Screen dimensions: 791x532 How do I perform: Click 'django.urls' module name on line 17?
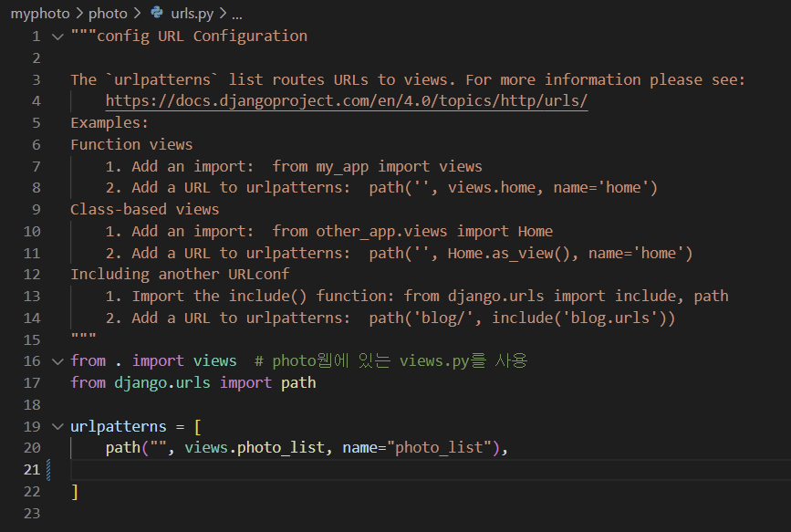[161, 382]
